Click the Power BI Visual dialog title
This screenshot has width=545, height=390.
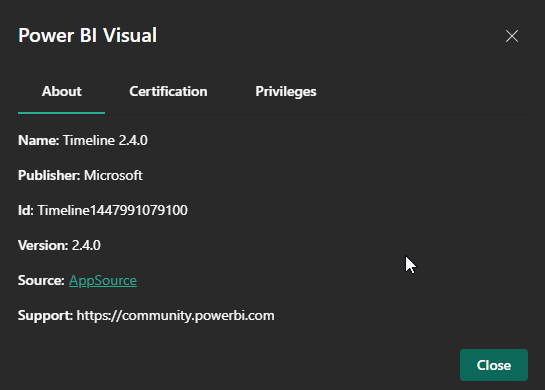[88, 35]
